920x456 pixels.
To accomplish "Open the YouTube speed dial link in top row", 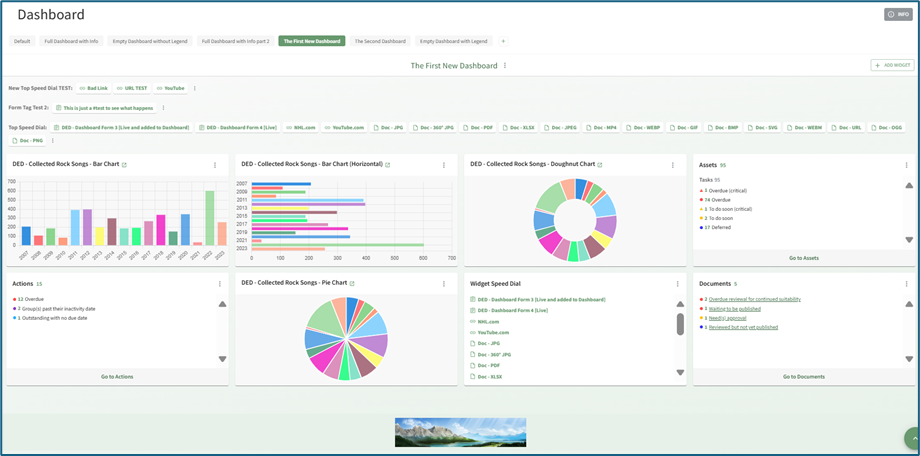I will 171,88.
